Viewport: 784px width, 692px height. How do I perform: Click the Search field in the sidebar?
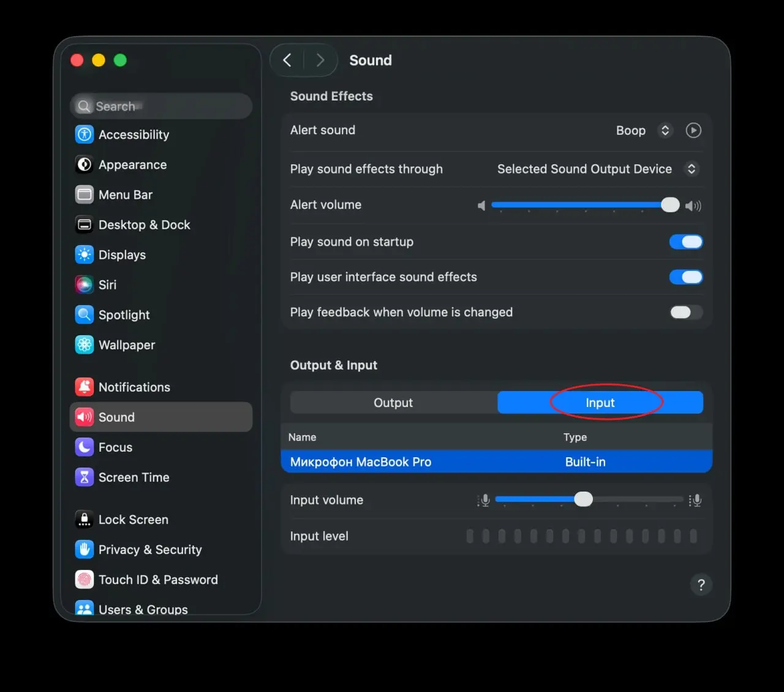coord(161,106)
